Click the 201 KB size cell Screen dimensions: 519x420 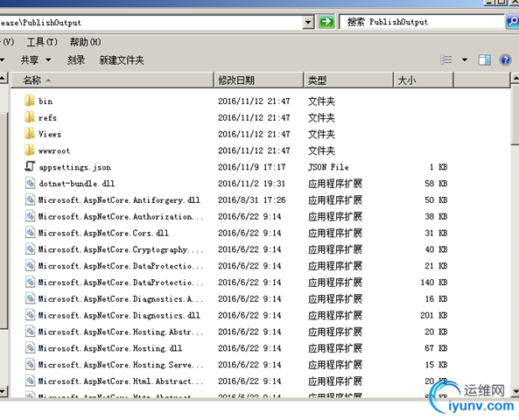coord(434,315)
